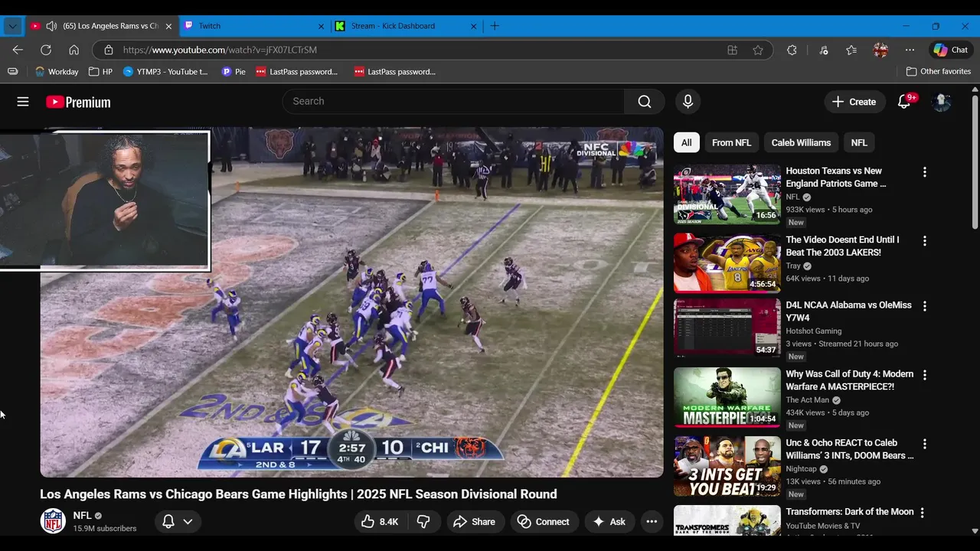Image resolution: width=980 pixels, height=551 pixels.
Task: Close the Los Angeles Rams YouTube tab
Action: (168, 26)
